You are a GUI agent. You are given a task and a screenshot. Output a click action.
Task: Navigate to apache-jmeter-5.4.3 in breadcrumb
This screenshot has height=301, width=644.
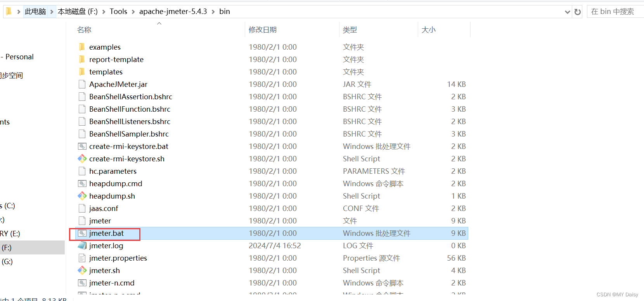pyautogui.click(x=173, y=12)
